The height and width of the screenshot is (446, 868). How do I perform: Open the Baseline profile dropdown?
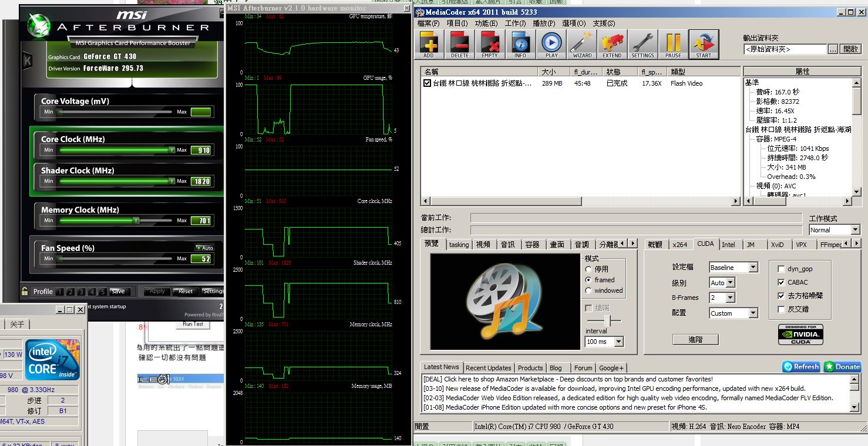pyautogui.click(x=734, y=268)
